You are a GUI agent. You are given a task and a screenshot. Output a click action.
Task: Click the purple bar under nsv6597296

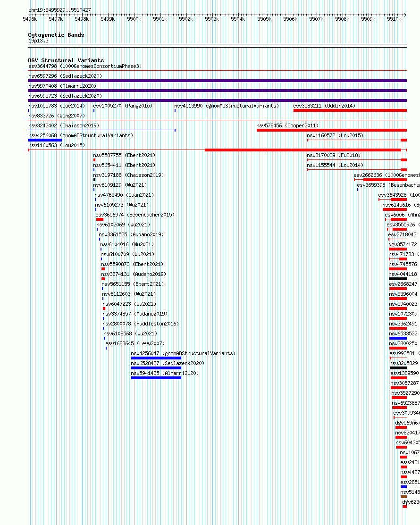(218, 81)
